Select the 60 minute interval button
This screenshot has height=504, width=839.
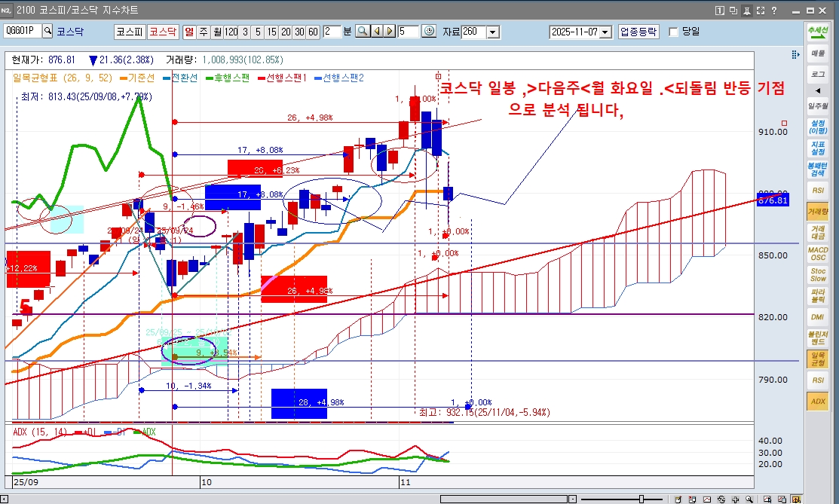click(x=313, y=31)
